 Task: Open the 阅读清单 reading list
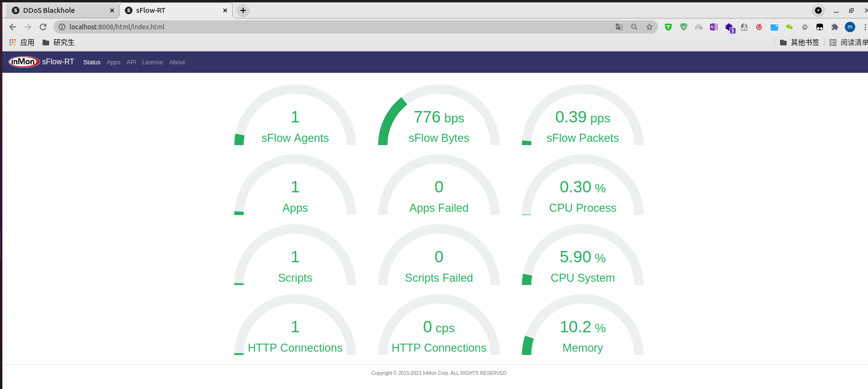click(849, 43)
